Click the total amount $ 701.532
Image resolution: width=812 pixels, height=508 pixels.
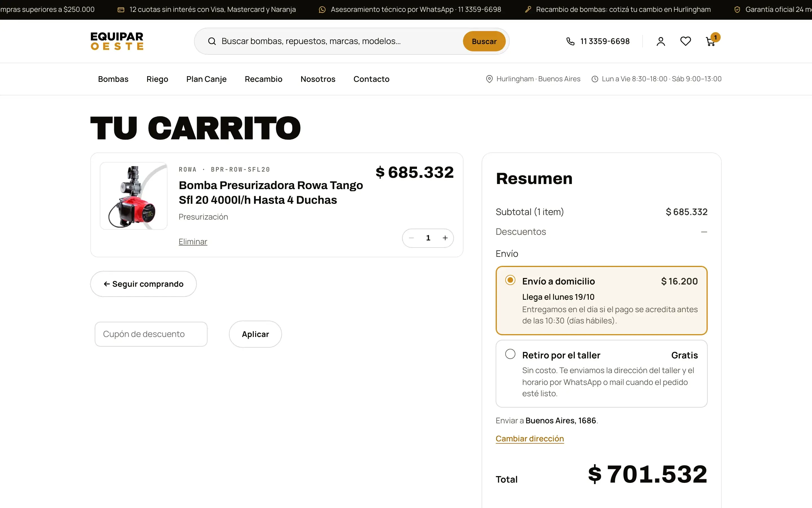coord(648,474)
